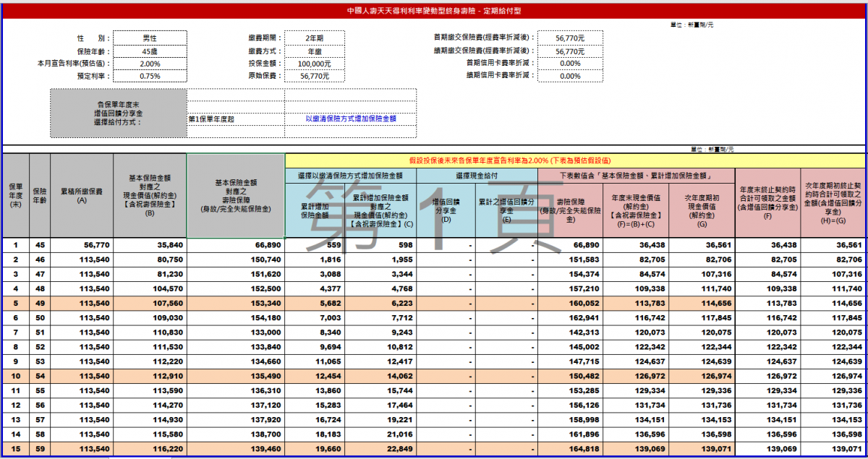Select cell 3,344 in policy year 3
Viewport: 868px width, 459px height.
point(380,274)
